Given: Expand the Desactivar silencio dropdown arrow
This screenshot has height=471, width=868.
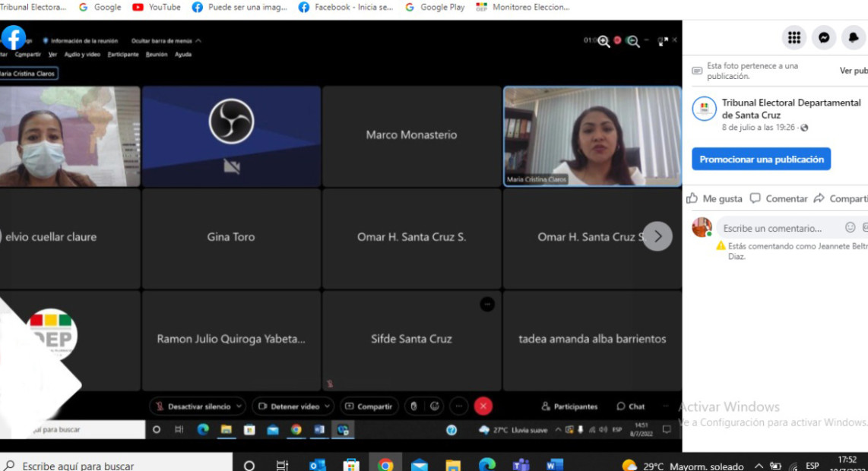Looking at the screenshot, I should point(239,406).
